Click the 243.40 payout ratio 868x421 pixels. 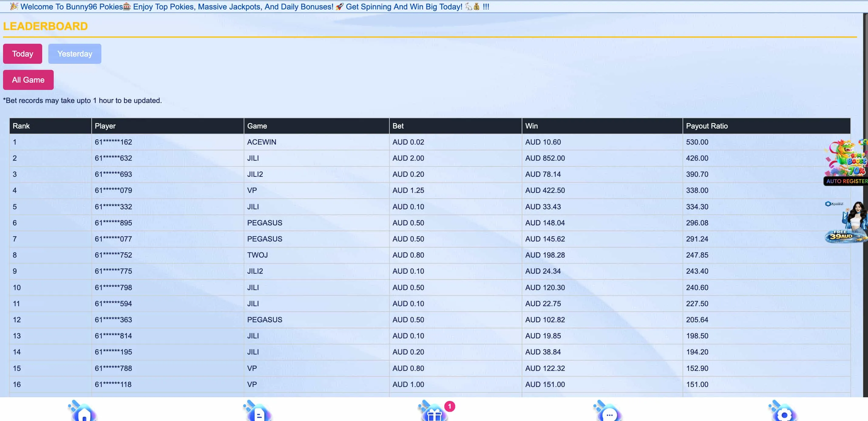(x=697, y=272)
